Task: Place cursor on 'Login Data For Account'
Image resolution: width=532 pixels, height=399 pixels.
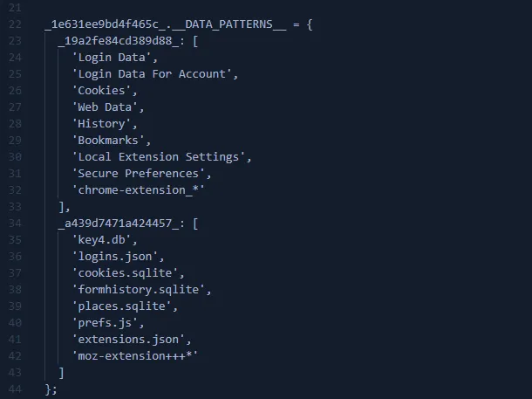Action: 154,74
